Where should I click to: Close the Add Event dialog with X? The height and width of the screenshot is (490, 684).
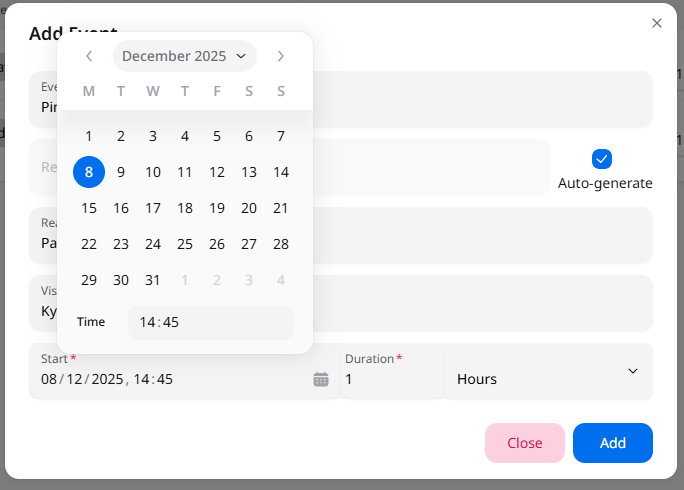click(657, 23)
